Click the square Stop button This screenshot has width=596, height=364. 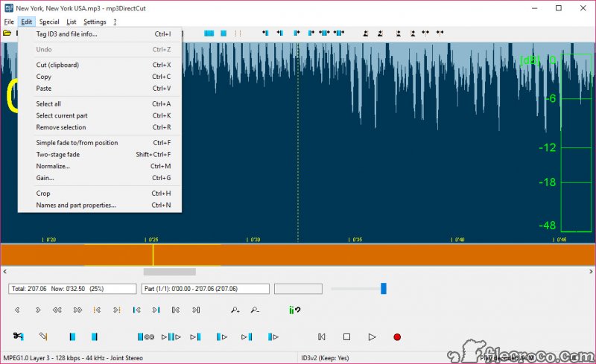(346, 336)
